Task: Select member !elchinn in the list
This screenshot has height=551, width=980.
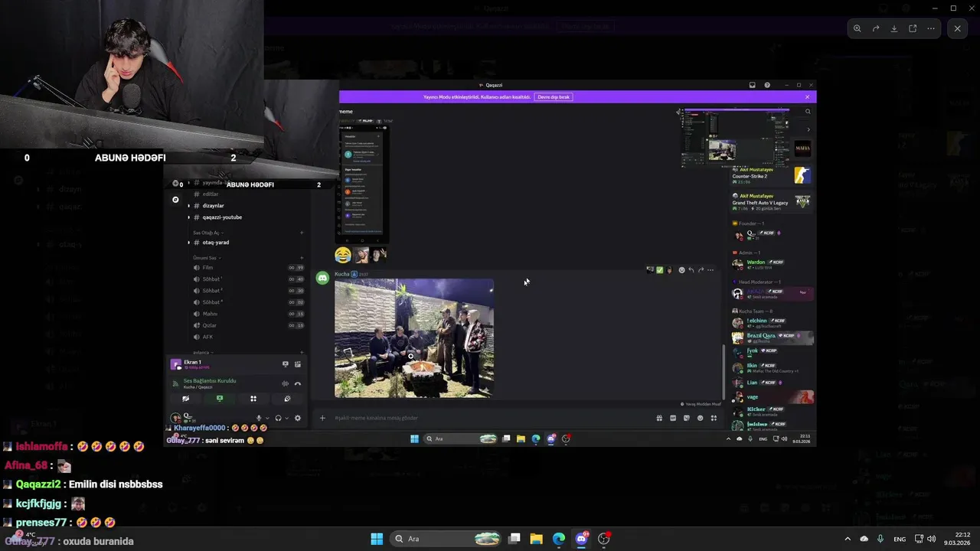Action: 772,322
